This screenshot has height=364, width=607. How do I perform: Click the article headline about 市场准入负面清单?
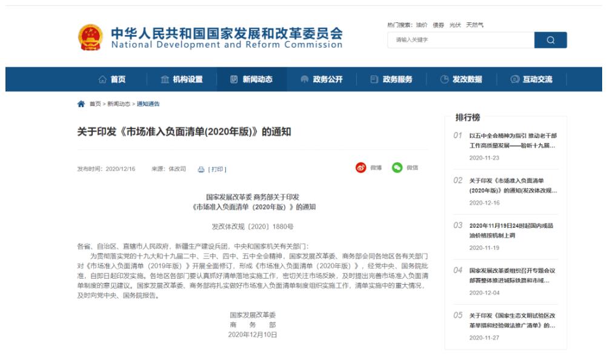coord(184,132)
